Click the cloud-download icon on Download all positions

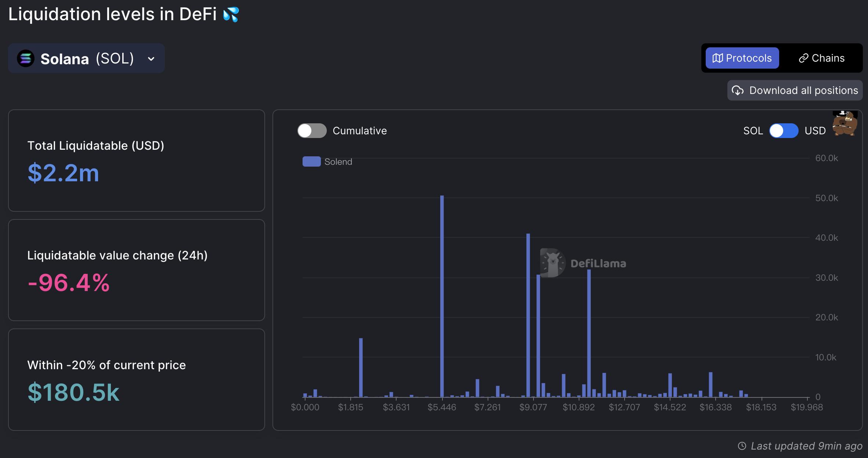tap(738, 90)
